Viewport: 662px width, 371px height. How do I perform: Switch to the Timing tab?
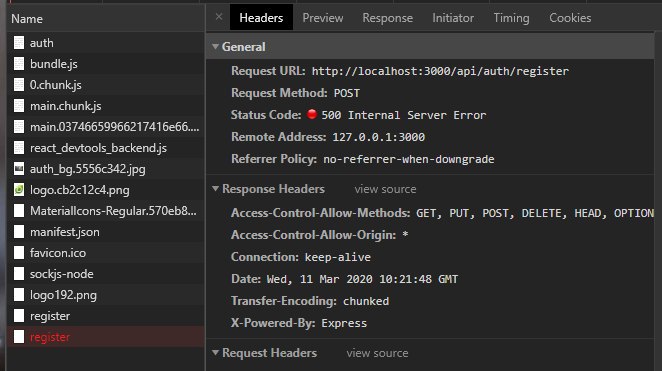click(511, 18)
